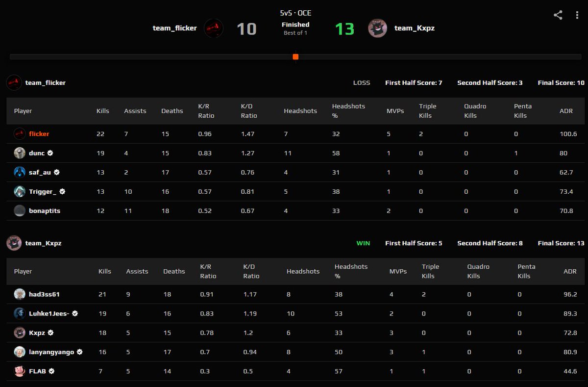Click team_Kxpz avatar in match header
The width and height of the screenshot is (588, 387).
[x=378, y=28]
